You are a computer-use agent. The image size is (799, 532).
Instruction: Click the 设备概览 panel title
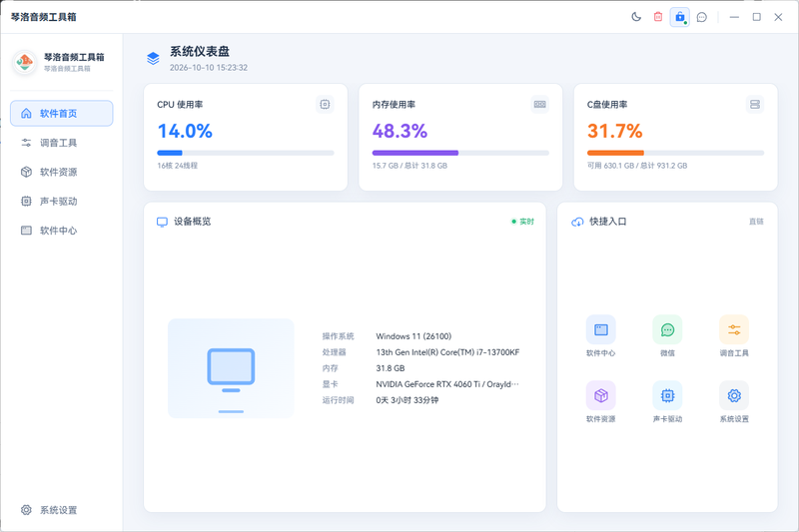click(x=192, y=222)
